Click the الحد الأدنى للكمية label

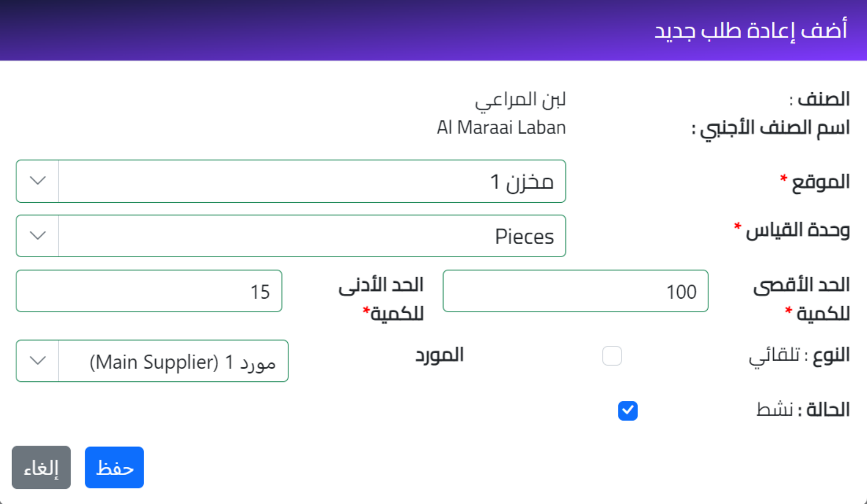click(381, 299)
